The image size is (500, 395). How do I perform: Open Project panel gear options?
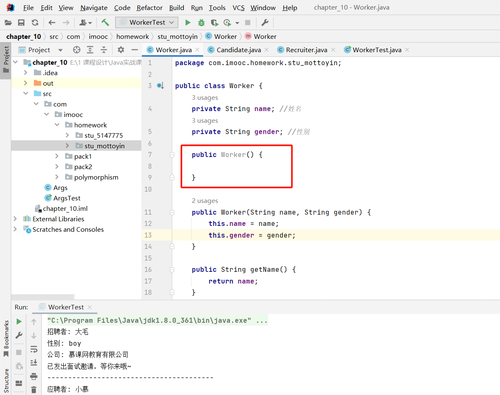121,50
